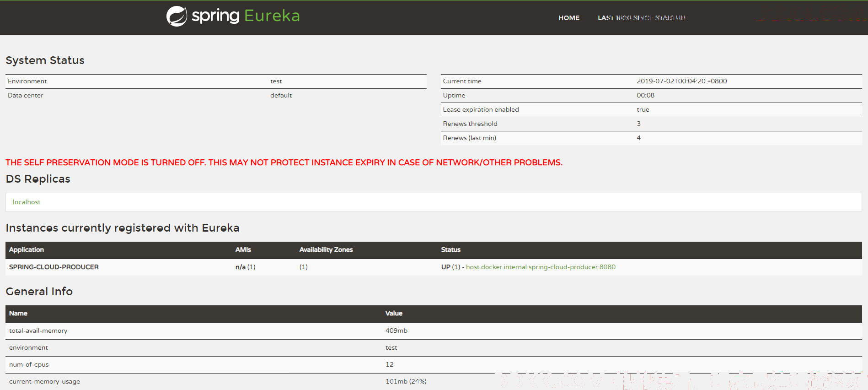Viewport: 868px width, 390px height.
Task: Click the Name column header in General Info
Action: tap(18, 313)
